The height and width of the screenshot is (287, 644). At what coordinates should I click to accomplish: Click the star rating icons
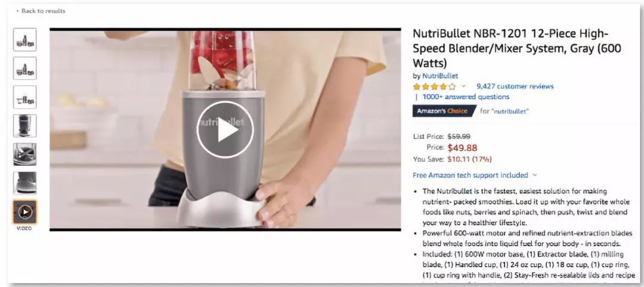435,87
